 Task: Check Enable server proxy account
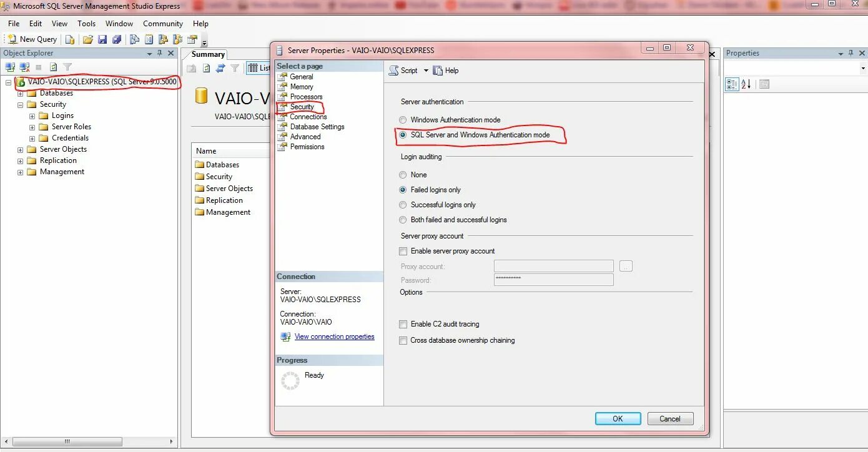click(403, 251)
